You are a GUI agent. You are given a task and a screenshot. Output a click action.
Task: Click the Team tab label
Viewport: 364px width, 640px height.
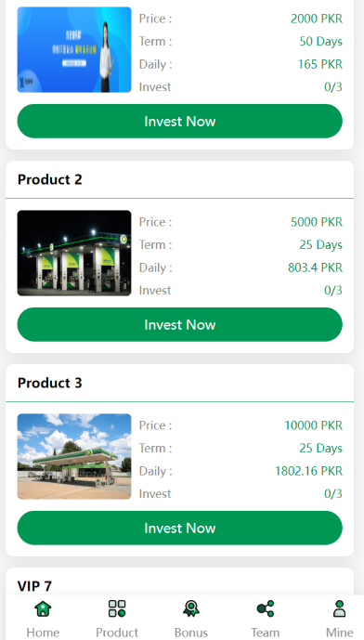pyautogui.click(x=266, y=633)
